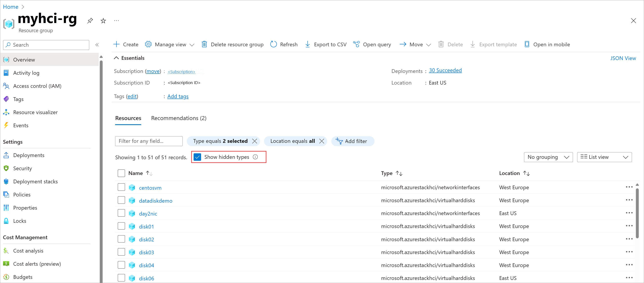Check the disk04 row checkbox

click(121, 265)
